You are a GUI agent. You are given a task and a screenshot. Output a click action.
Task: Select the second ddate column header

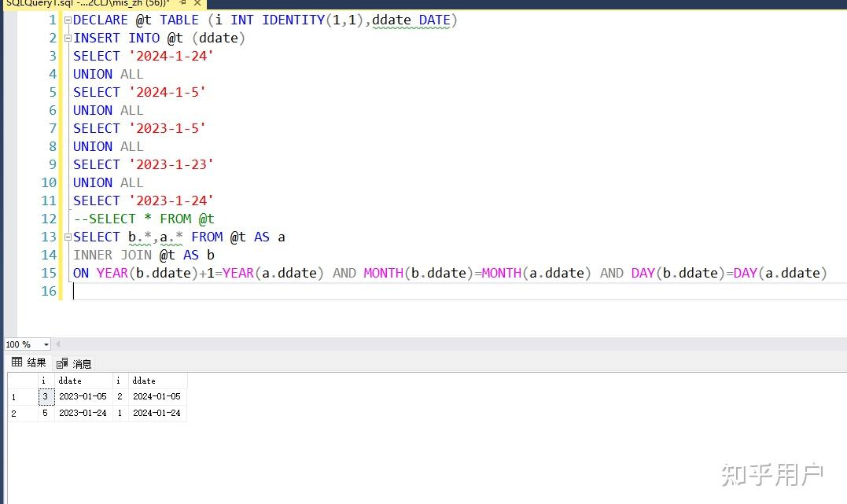click(x=158, y=381)
